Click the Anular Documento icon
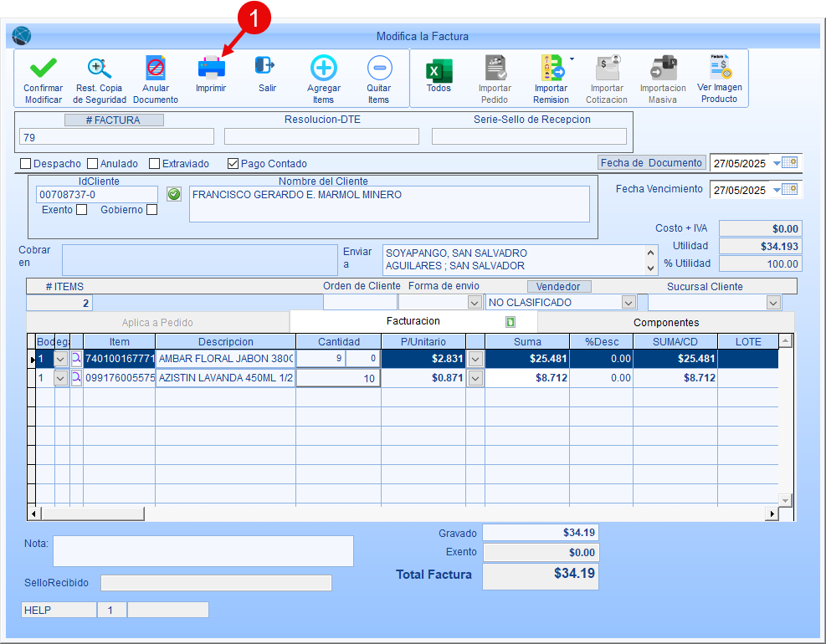Screen dimensions: 826x644 click(x=156, y=68)
